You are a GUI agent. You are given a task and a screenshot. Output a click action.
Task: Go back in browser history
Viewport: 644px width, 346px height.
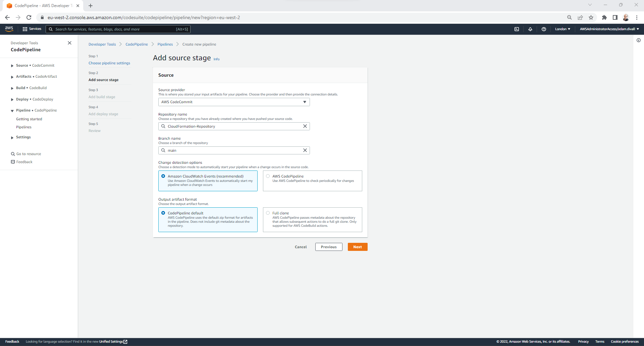(x=7, y=17)
